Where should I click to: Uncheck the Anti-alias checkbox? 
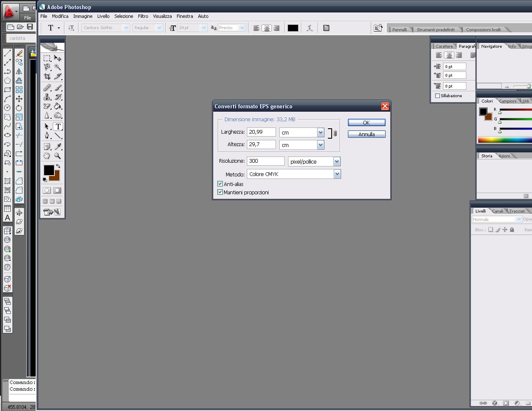220,184
